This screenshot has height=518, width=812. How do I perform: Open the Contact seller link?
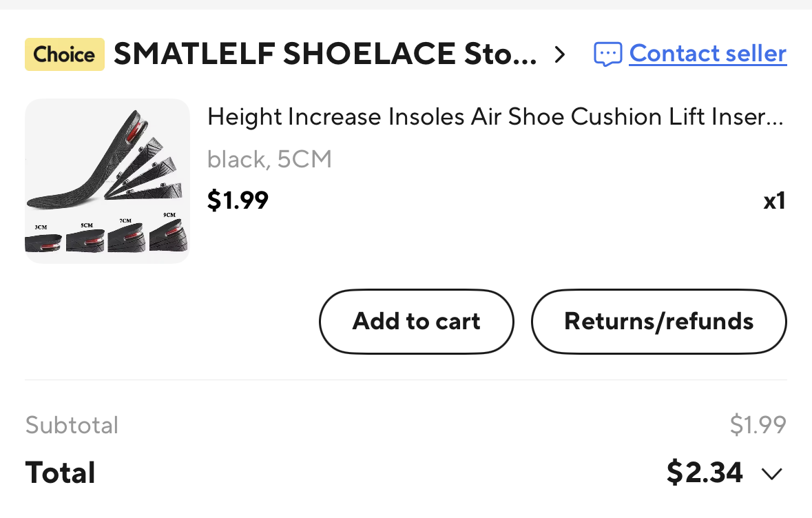707,54
